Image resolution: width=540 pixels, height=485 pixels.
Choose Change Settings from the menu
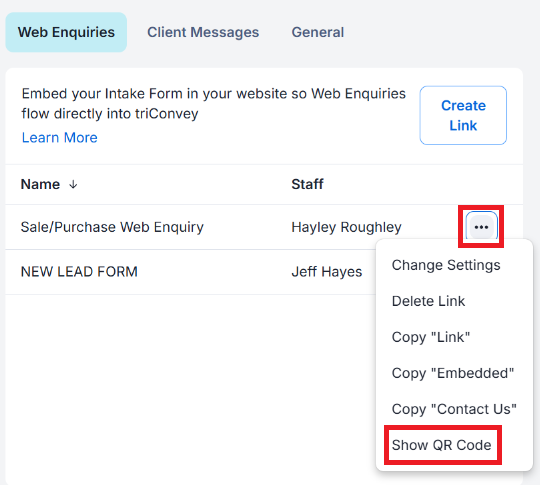446,265
